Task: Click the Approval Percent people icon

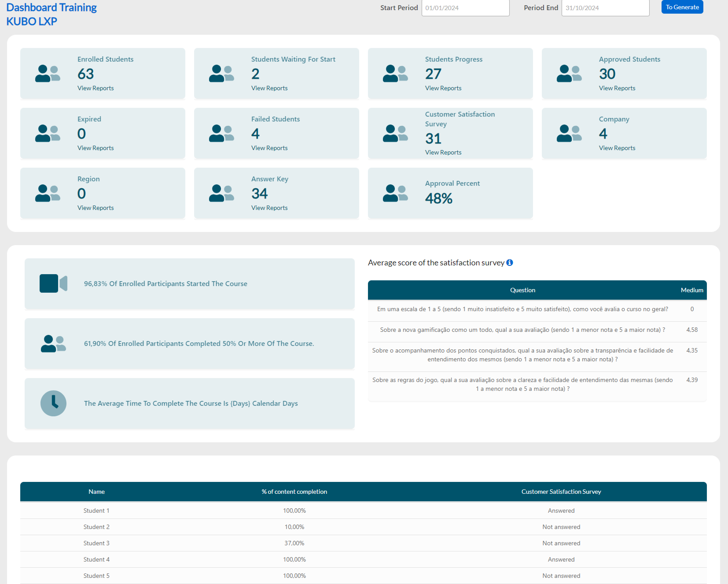Action: 395,193
